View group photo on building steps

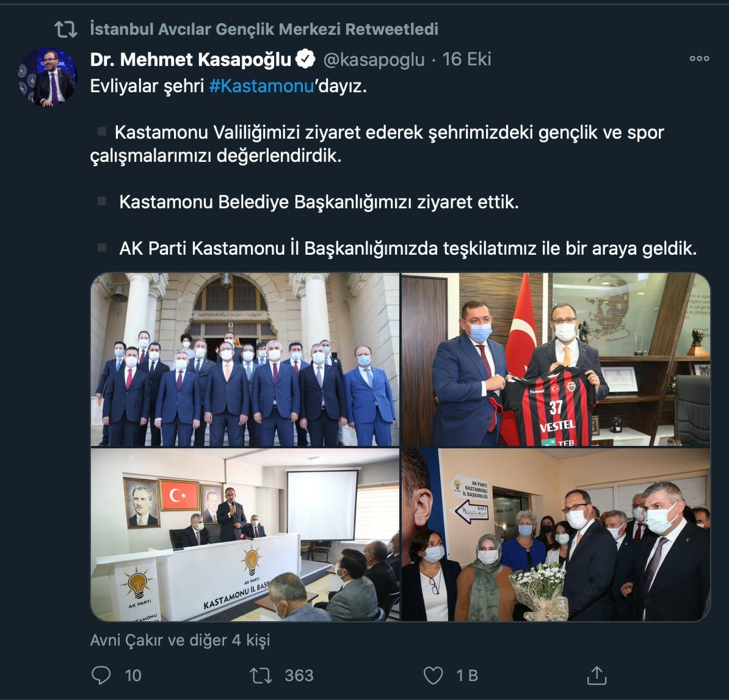(x=245, y=360)
